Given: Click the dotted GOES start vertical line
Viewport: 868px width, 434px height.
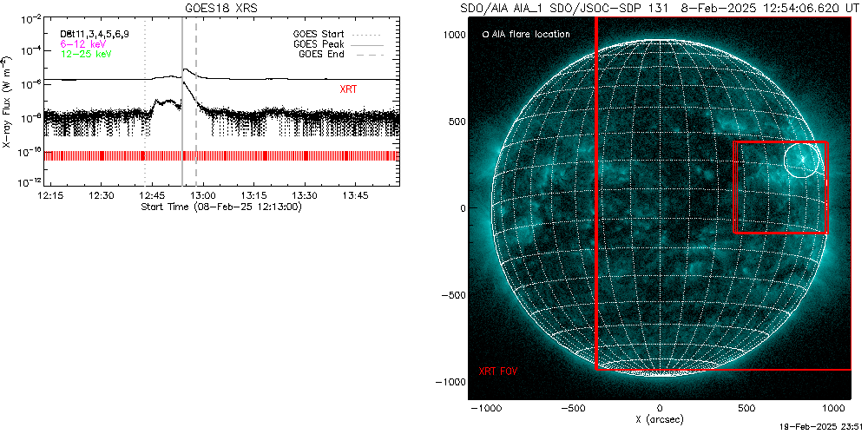Looking at the screenshot, I should click(145, 102).
